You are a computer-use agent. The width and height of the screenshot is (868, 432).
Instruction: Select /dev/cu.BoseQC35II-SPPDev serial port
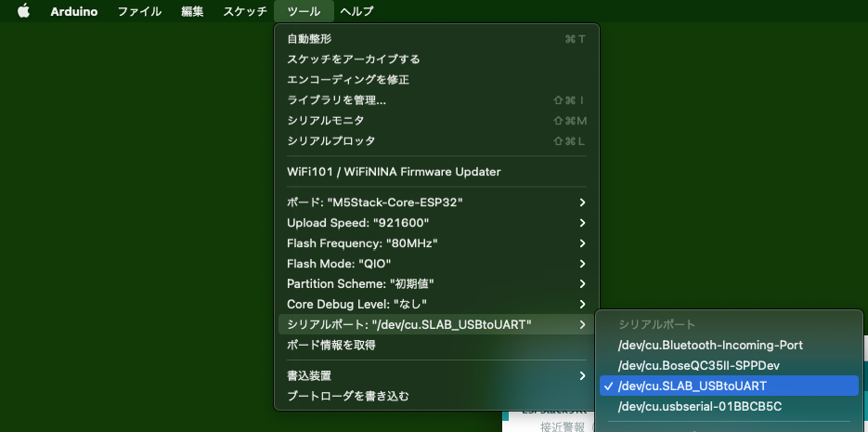pyautogui.click(x=729, y=365)
